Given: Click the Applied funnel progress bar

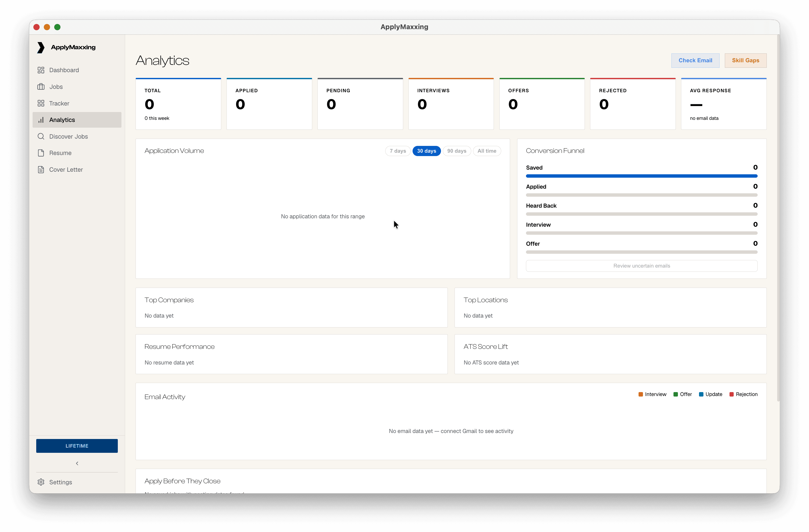Looking at the screenshot, I should coord(641,195).
